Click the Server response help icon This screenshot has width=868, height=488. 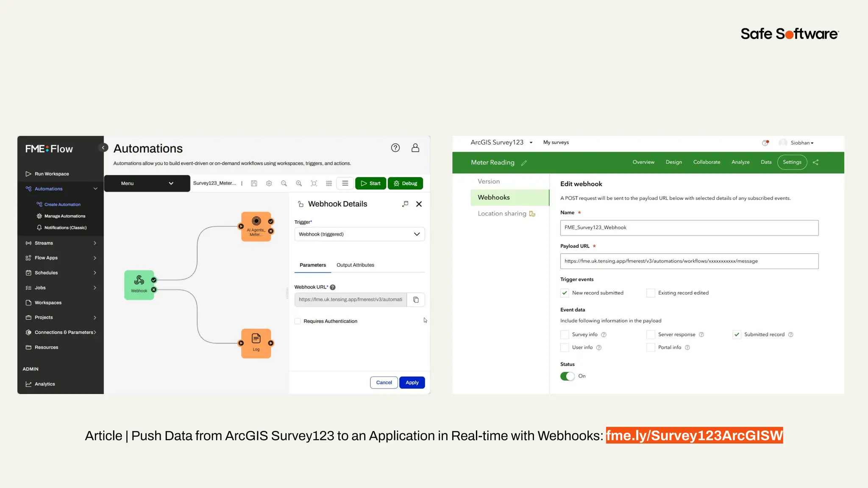[701, 335]
